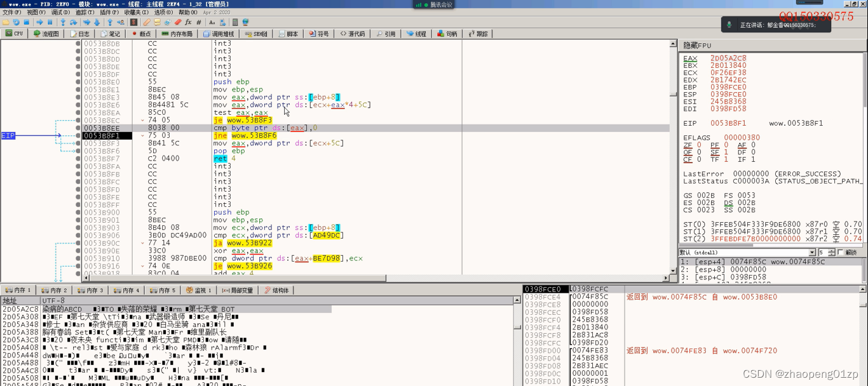This screenshot has width=868, height=386.
Task: Open the 选项(O) menu
Action: [163, 12]
